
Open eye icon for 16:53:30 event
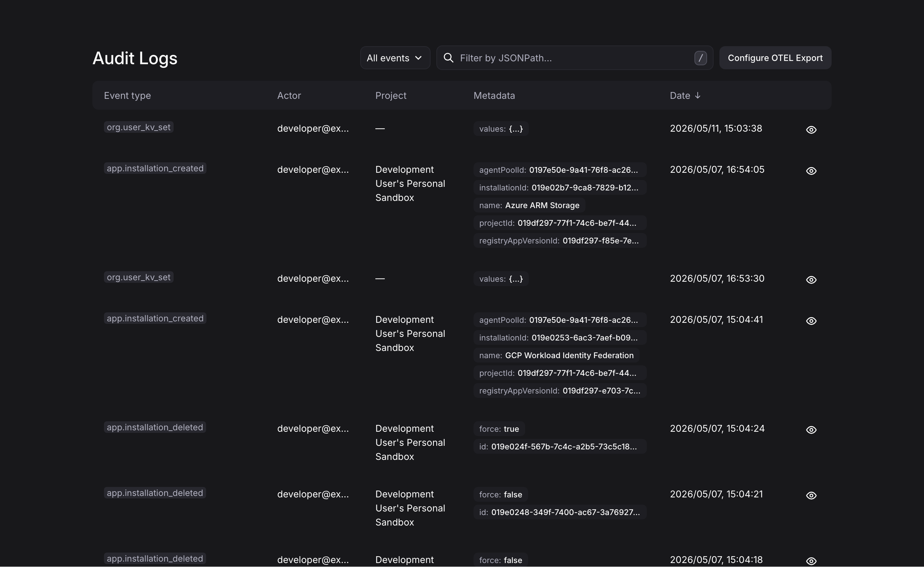(x=811, y=280)
